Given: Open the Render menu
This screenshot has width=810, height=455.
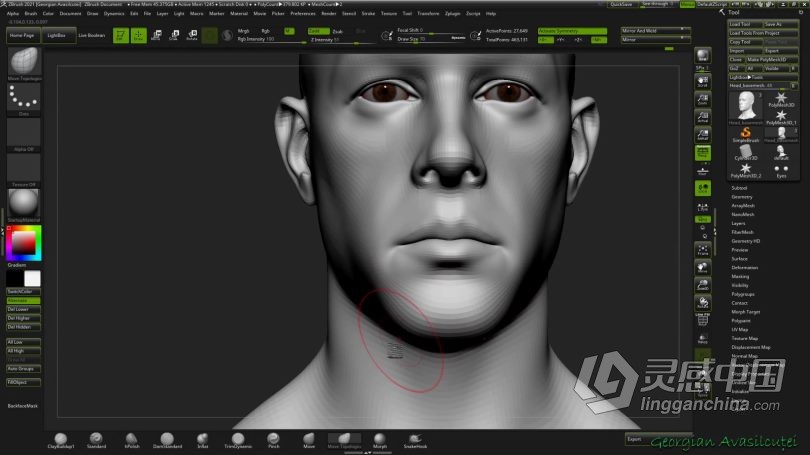Looking at the screenshot, I should (329, 13).
